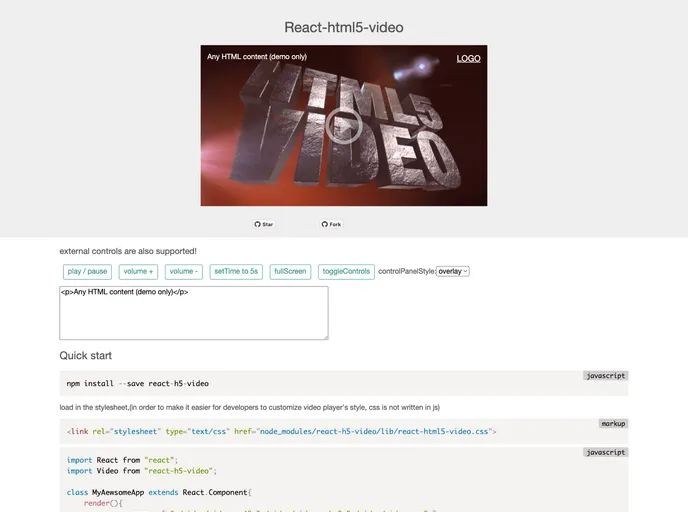Image resolution: width=688 pixels, height=512 pixels.
Task: Click the javascript label on import code block
Action: pyautogui.click(x=606, y=452)
